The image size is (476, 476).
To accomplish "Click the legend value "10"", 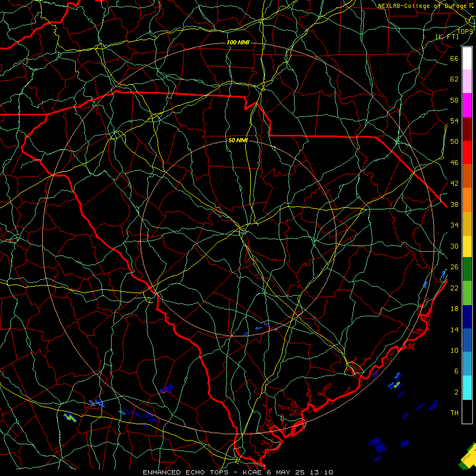I will (454, 351).
